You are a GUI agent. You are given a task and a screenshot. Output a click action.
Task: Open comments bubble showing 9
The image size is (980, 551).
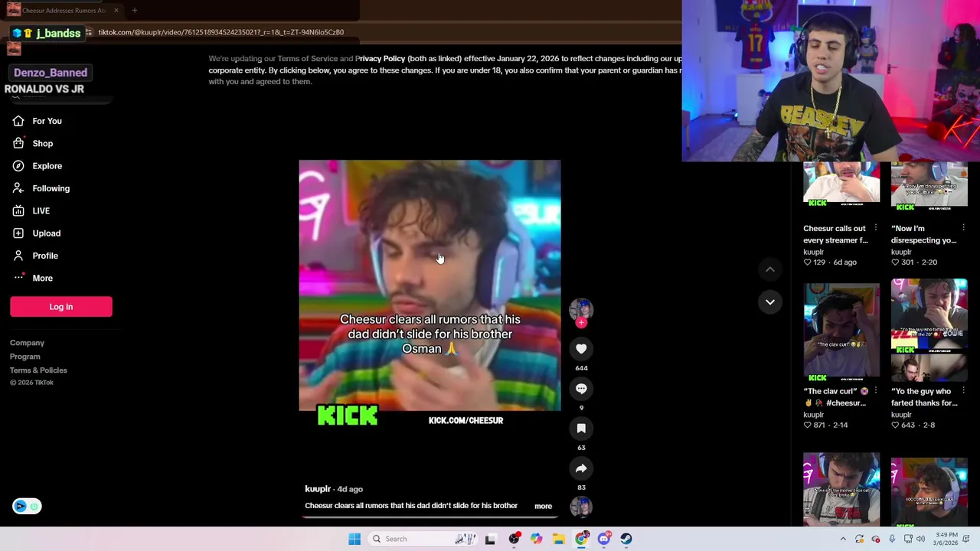coord(581,389)
